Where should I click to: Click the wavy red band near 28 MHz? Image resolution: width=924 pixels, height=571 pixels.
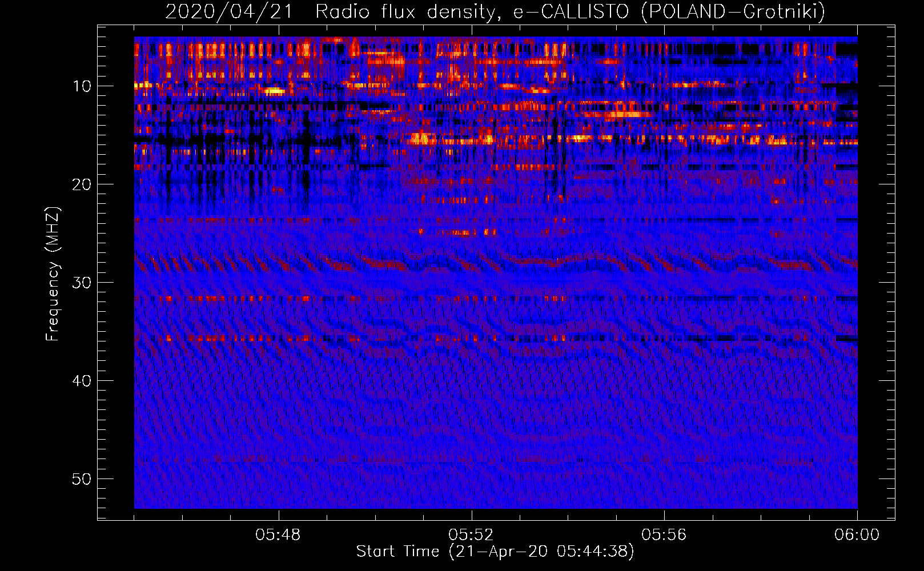pyautogui.click(x=496, y=263)
